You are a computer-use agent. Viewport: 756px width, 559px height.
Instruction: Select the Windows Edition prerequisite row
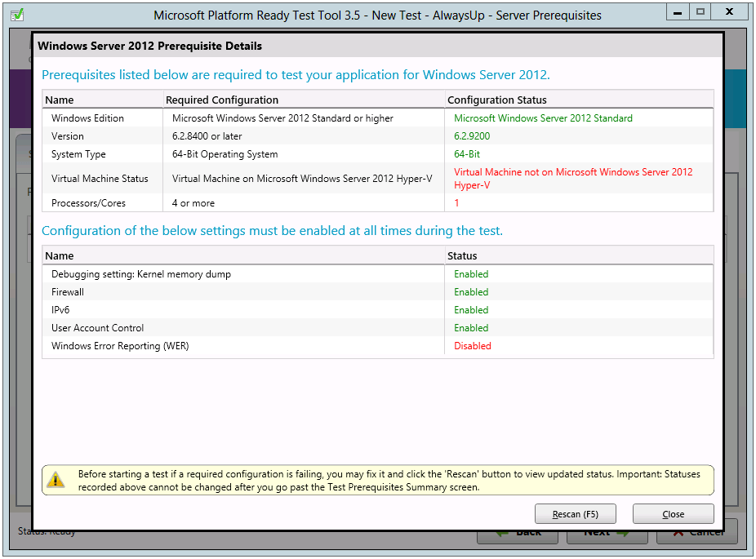tap(245, 118)
